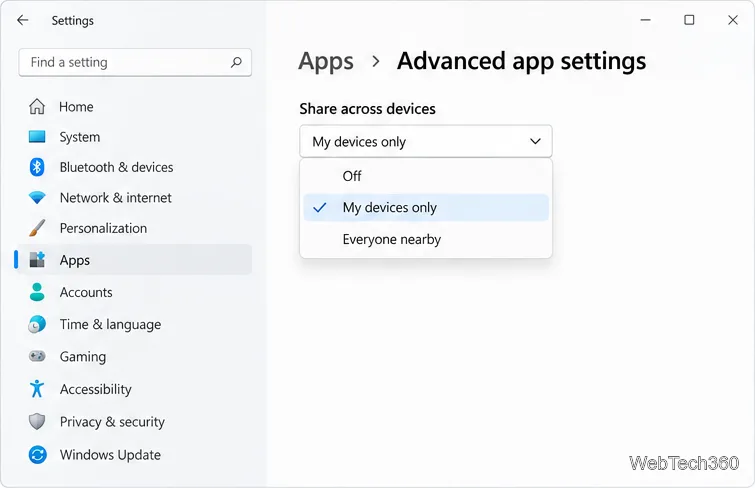
Task: Click the System monitor icon
Action: 37,137
